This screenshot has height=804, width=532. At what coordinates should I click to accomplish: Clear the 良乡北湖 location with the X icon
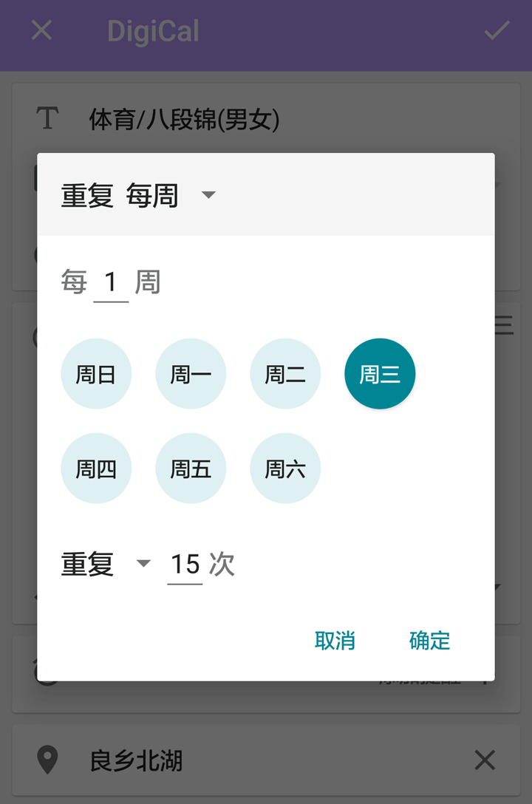coord(485,760)
